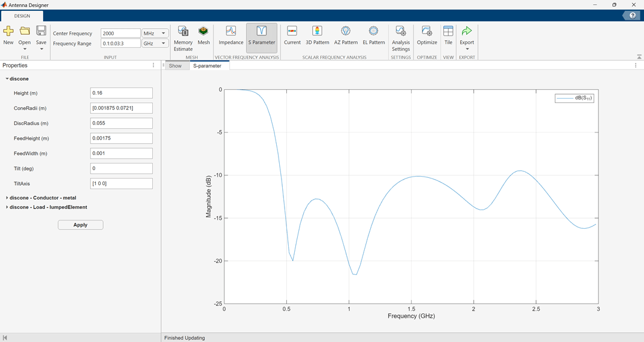The height and width of the screenshot is (342, 644).
Task: Open the Frequency Range GHz unit dropdown
Action: 155,44
